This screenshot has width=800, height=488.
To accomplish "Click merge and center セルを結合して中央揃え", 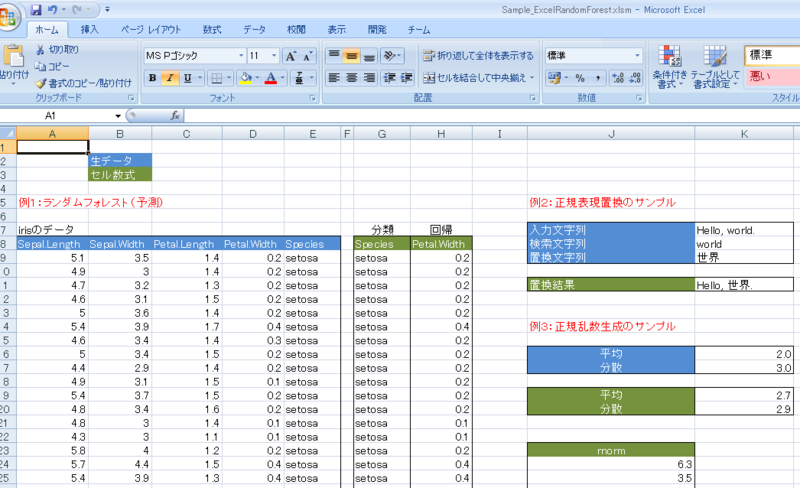I will [475, 78].
